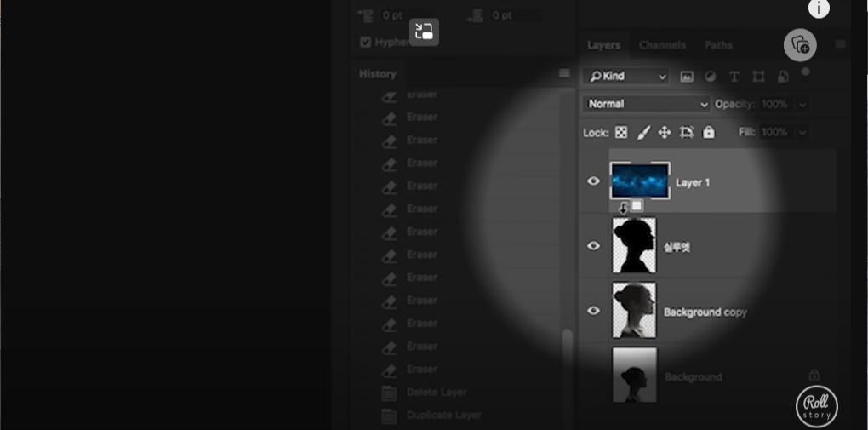This screenshot has width=868, height=430.
Task: Lock image pixels brush icon
Action: [x=643, y=133]
